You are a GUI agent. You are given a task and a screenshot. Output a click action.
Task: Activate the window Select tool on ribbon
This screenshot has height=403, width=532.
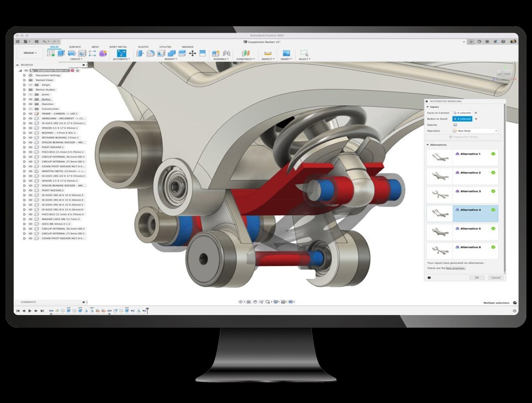click(304, 53)
